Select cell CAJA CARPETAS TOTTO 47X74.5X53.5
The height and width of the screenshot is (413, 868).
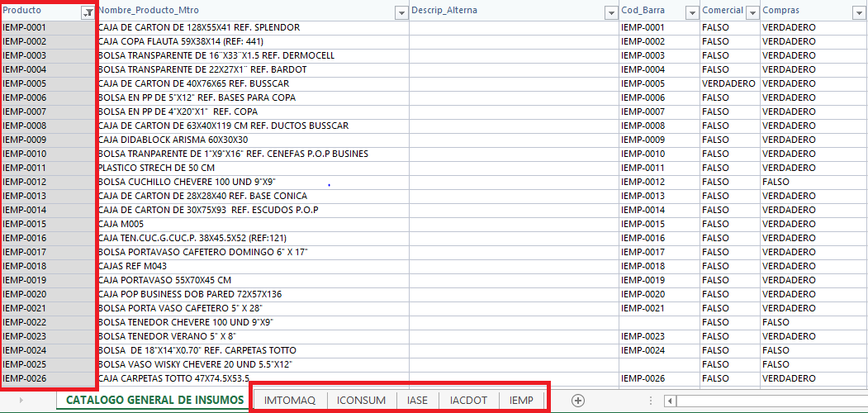[x=253, y=378]
